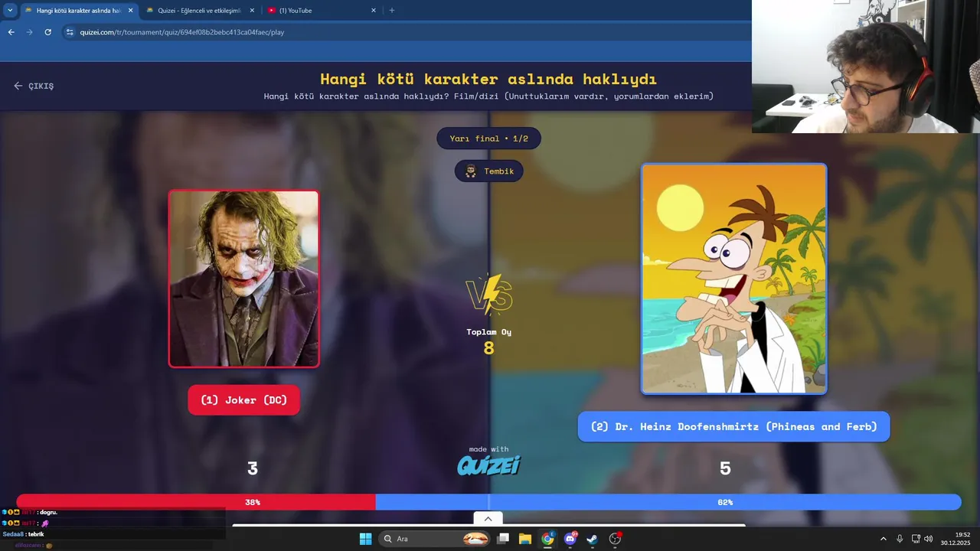This screenshot has width=980, height=551.
Task: Open the tab search dropdown arrow
Action: point(10,10)
